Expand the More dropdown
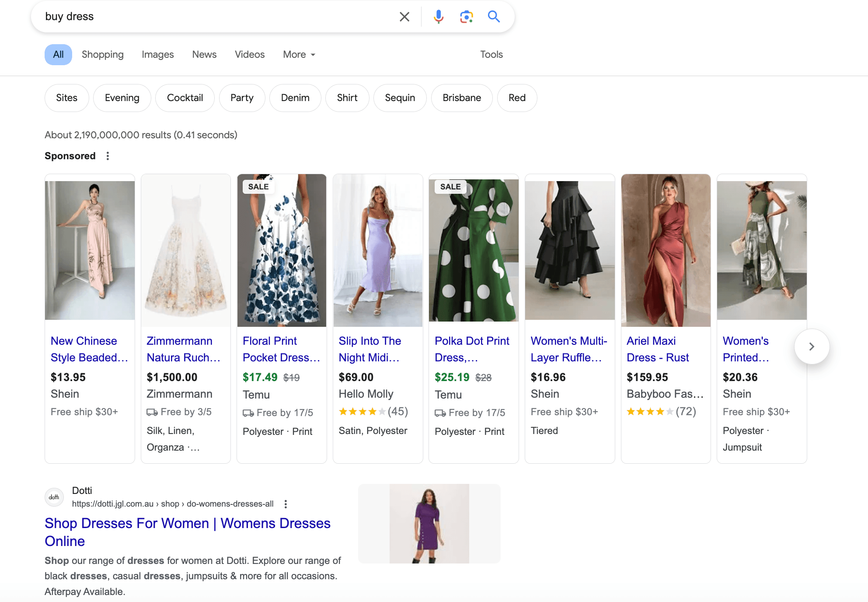 299,55
